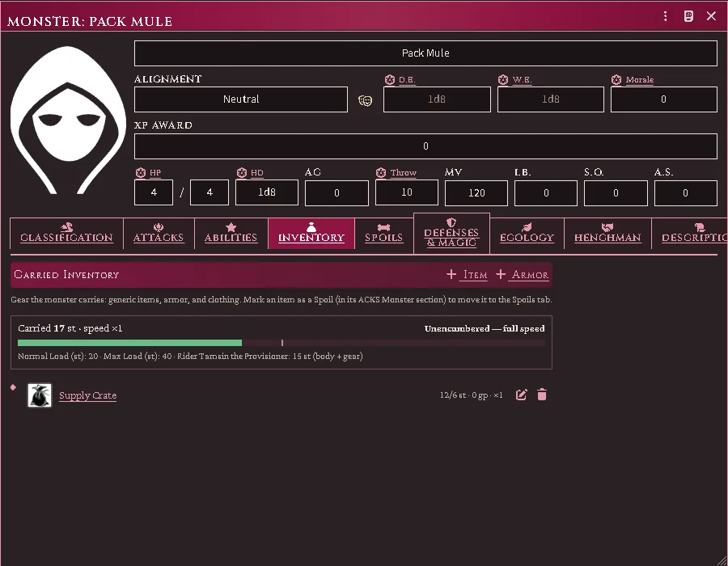
Task: Open the window options three-dot menu
Action: 666,16
